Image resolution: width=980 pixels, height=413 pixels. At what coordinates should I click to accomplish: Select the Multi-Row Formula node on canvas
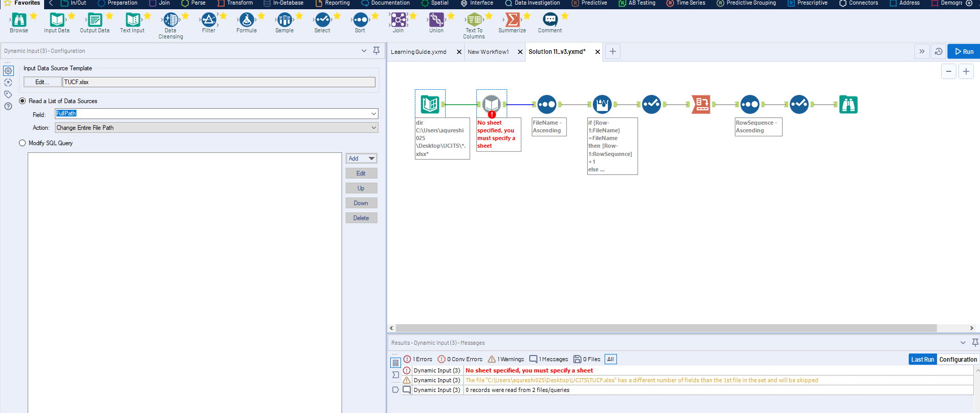pos(602,104)
